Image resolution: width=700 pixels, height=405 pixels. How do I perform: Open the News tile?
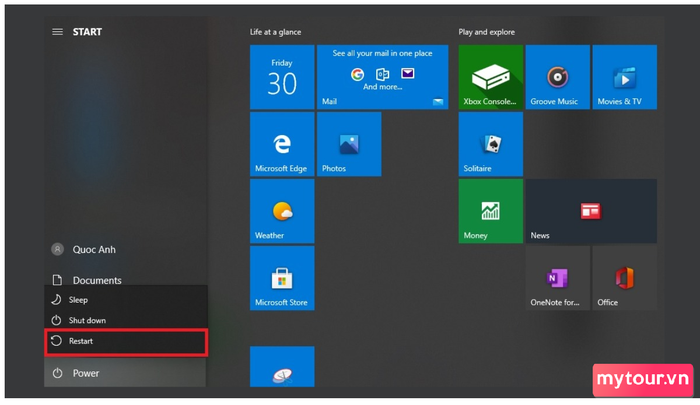(591, 211)
